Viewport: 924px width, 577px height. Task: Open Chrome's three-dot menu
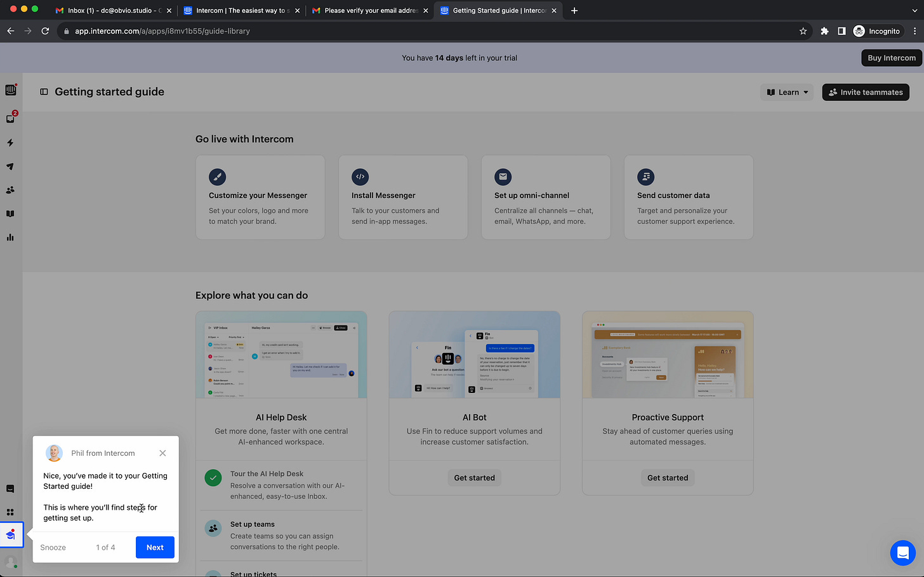[914, 31]
